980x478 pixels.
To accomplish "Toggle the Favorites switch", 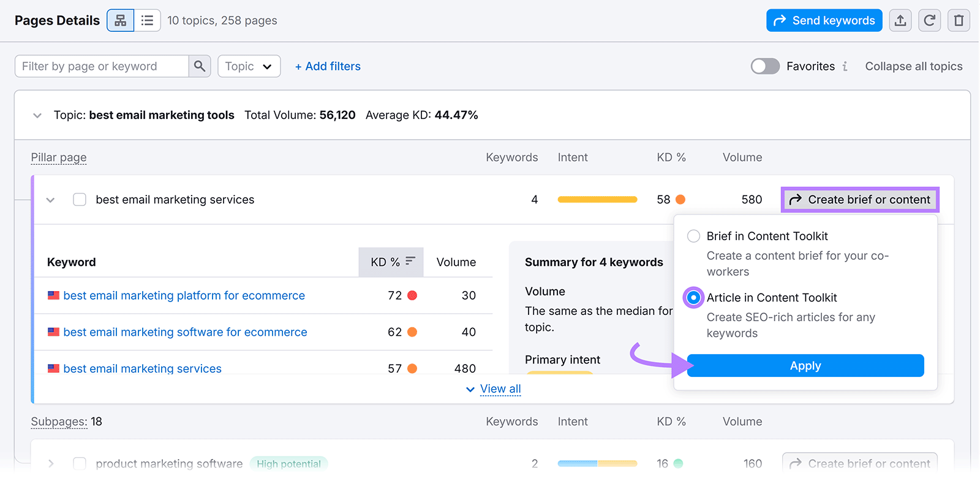I will point(765,66).
